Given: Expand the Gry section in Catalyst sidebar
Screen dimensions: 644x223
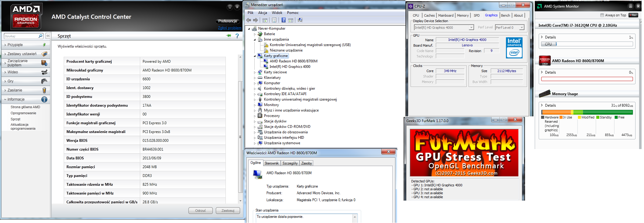Looking at the screenshot, I should [x=25, y=81].
